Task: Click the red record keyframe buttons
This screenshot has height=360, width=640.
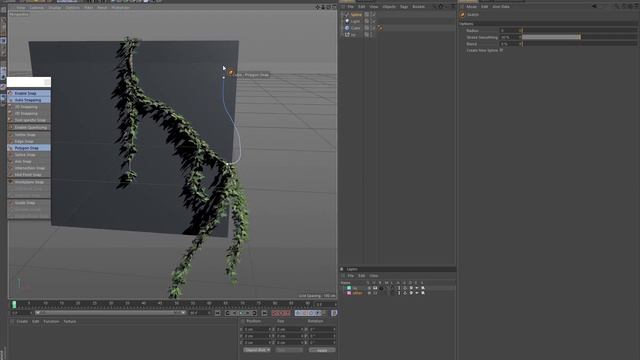Action: pos(281,313)
